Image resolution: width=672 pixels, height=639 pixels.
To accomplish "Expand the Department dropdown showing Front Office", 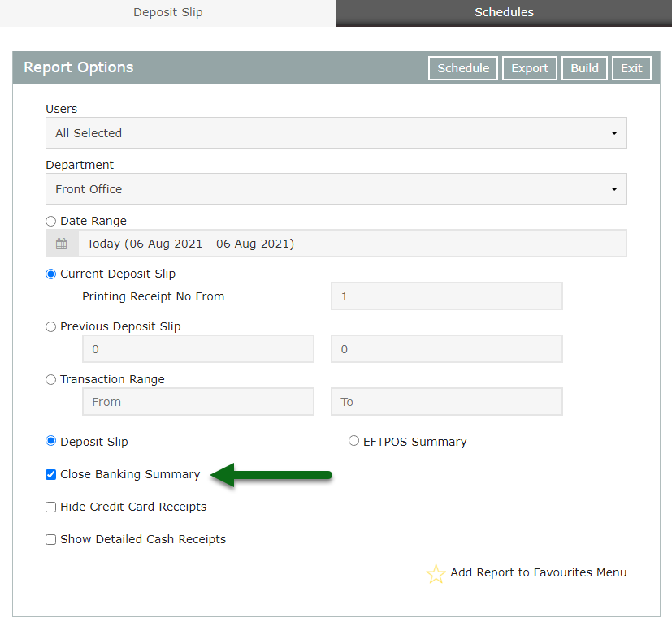I will 336,189.
